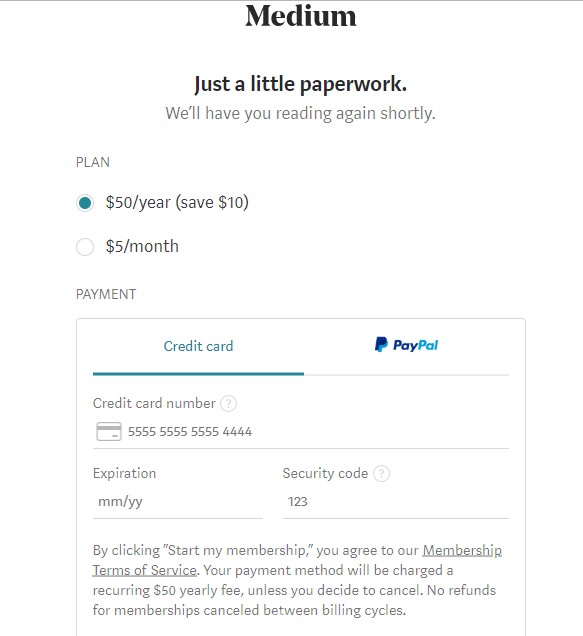Click the $5/month plan label text
The image size is (583, 636).
tap(142, 246)
